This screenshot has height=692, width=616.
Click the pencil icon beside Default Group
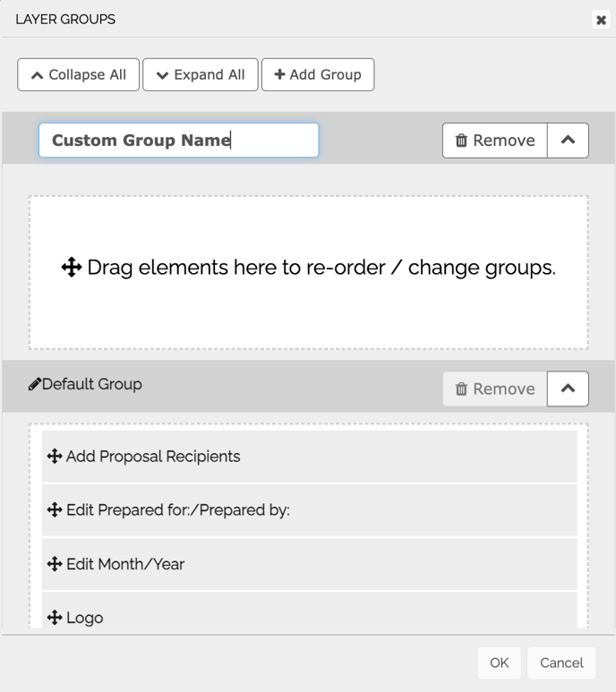coord(34,384)
